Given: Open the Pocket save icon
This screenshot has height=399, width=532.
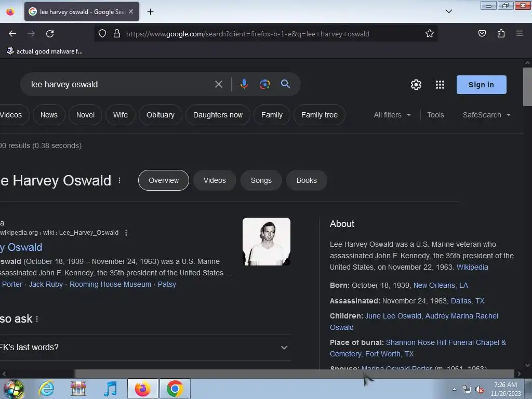Looking at the screenshot, I should point(482,33).
